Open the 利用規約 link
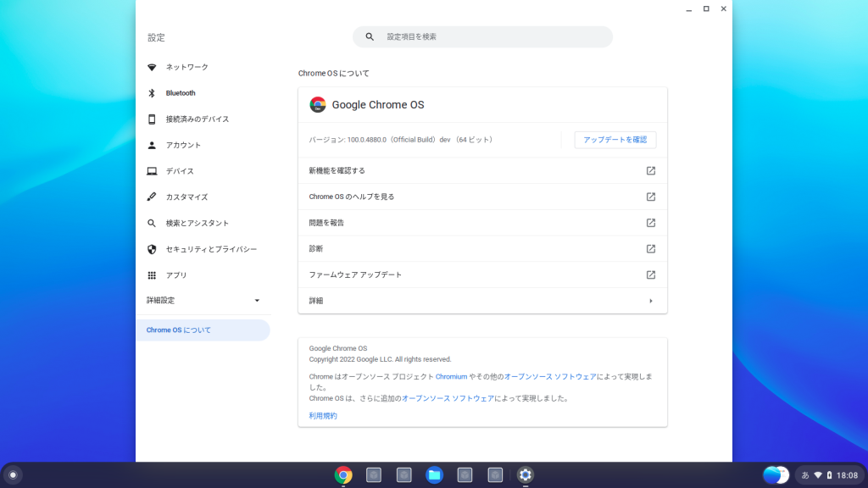The width and height of the screenshot is (868, 488). point(323,416)
